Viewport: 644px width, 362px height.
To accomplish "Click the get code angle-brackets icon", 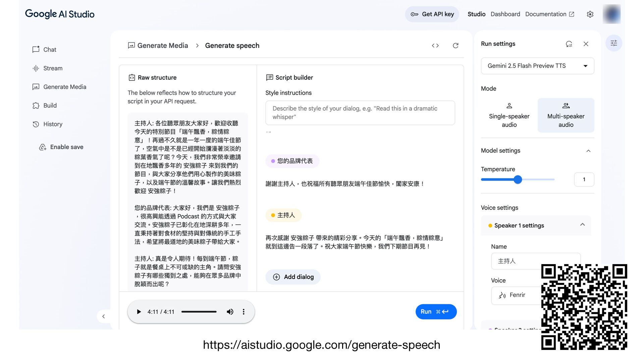I will (x=435, y=46).
